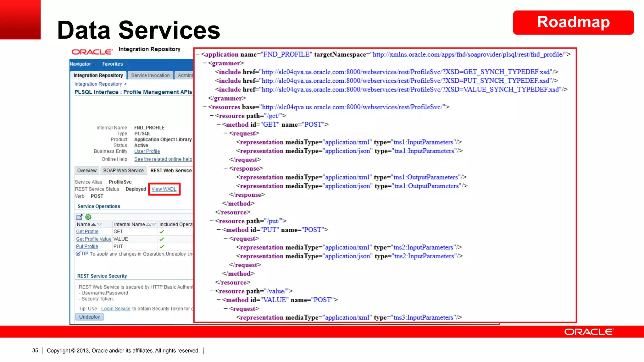Collapse the resources base node
This screenshot has height=362, width=644.
click(205, 107)
